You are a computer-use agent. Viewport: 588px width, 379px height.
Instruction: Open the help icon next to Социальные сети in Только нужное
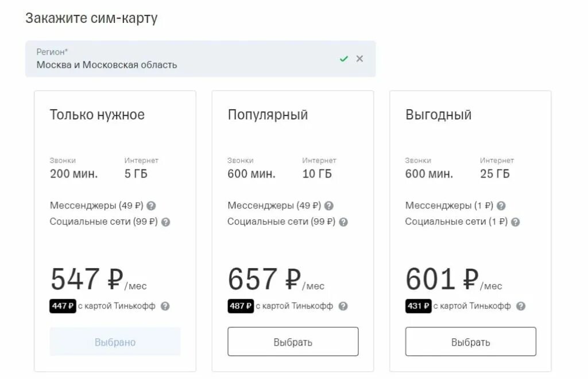pos(165,222)
